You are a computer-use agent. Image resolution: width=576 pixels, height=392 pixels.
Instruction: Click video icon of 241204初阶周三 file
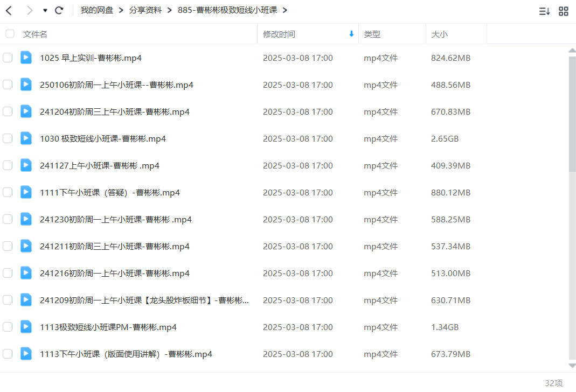[x=26, y=111]
